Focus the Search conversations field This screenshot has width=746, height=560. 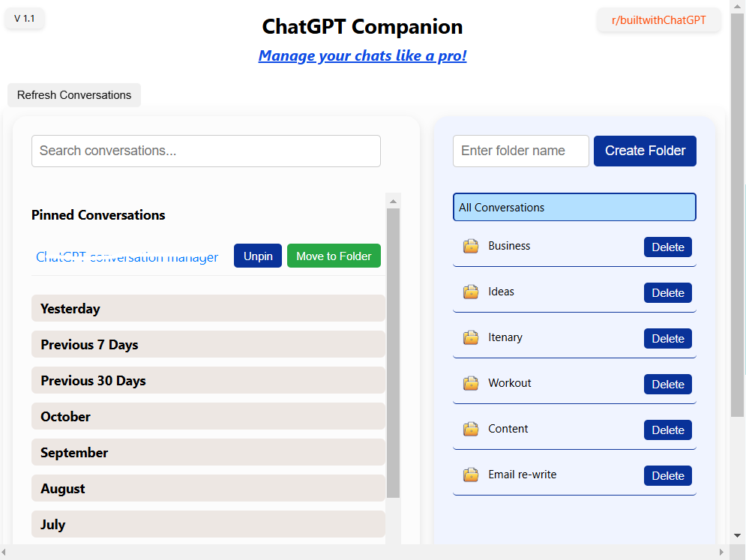[x=205, y=151]
